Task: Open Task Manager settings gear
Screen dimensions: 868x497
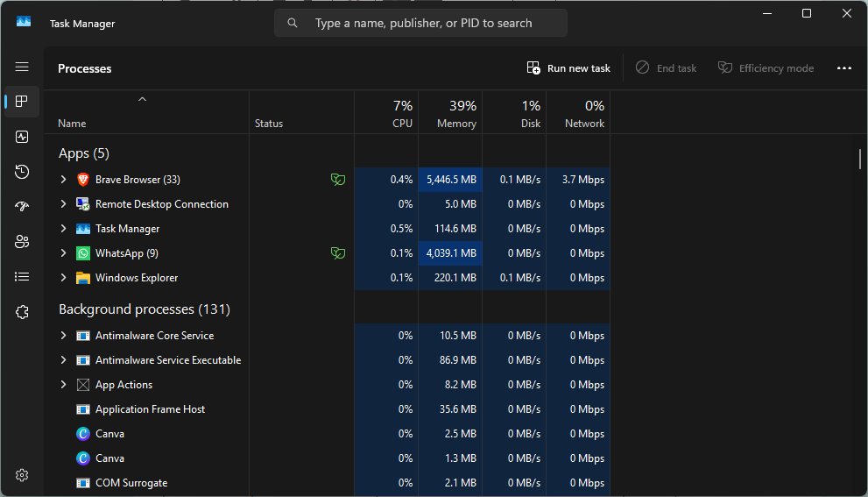Action: 22,475
